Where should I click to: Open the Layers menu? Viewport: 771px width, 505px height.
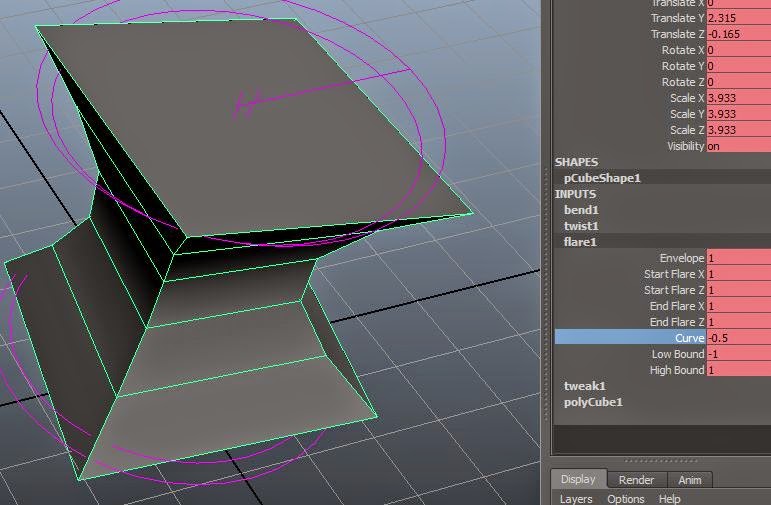coord(576,499)
